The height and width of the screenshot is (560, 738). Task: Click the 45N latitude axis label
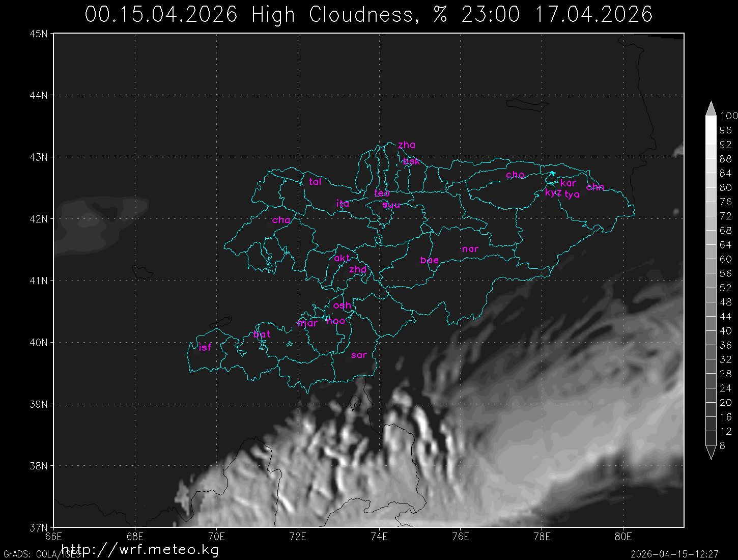tap(39, 34)
